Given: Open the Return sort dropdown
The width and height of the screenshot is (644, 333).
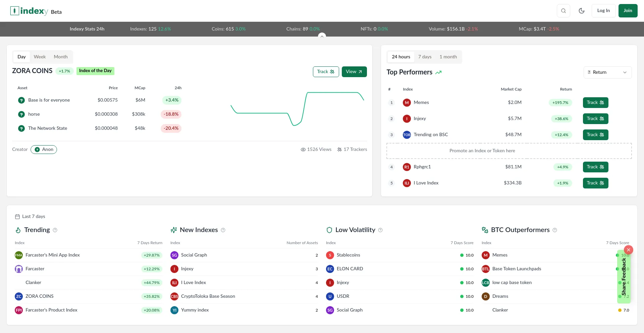Looking at the screenshot, I should point(607,72).
